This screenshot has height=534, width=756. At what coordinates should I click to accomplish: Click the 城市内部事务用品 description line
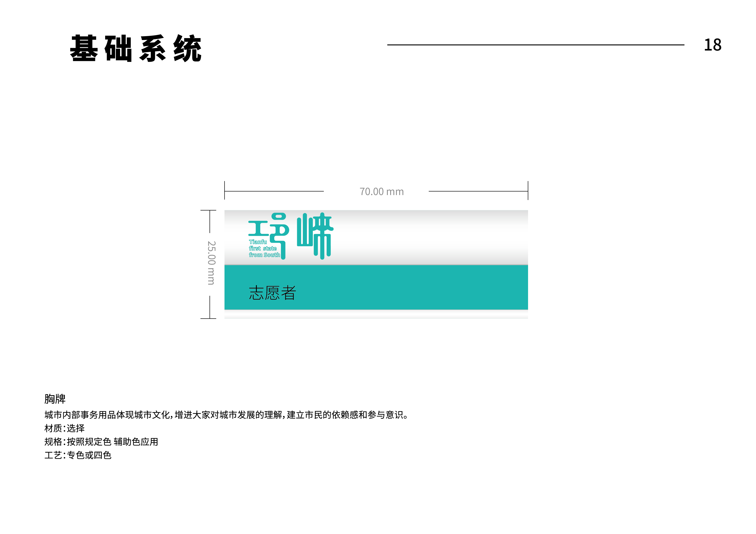(x=226, y=415)
